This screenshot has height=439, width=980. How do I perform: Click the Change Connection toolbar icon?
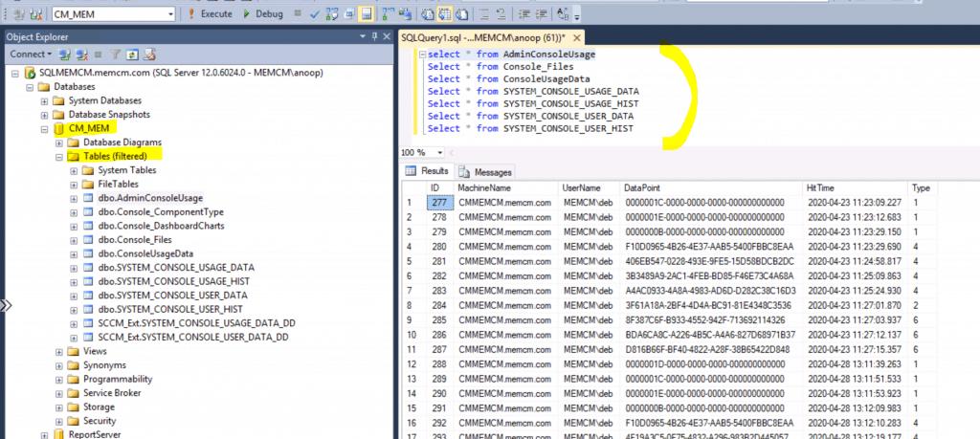point(36,14)
